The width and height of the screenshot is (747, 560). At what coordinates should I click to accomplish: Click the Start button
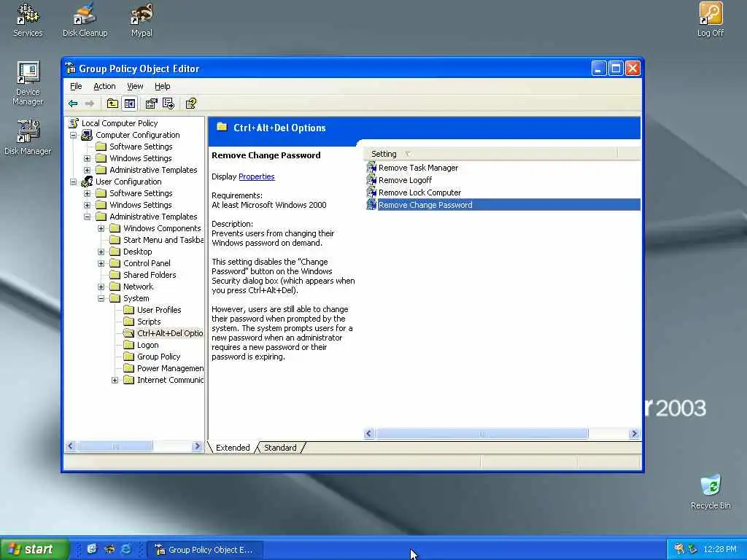pos(34,549)
